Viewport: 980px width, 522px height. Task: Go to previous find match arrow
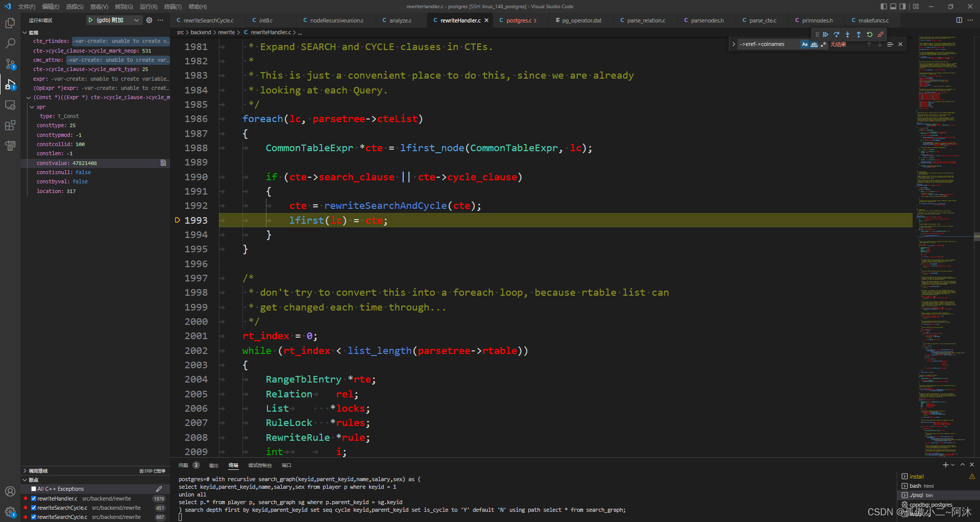point(869,44)
